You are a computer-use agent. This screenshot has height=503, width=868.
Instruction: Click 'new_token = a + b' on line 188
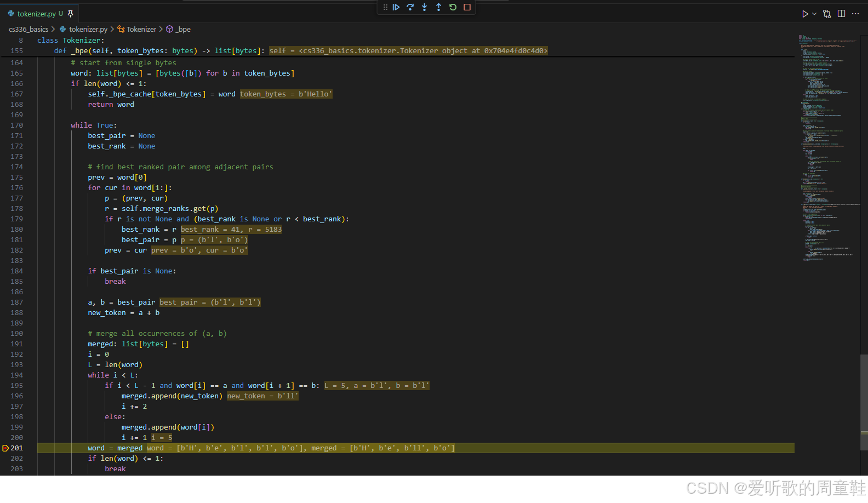tap(124, 312)
